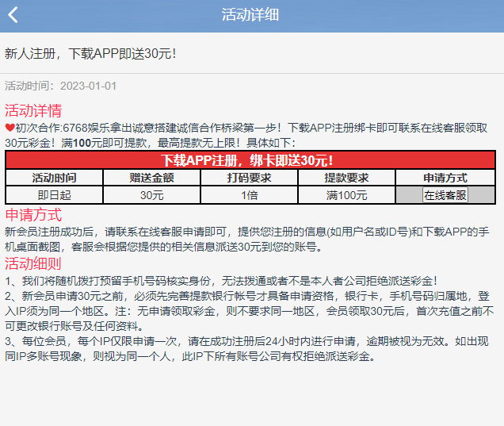Click the red banner 下载APP注册, 绑卡即送30元
The image size is (504, 426).
tap(250, 160)
